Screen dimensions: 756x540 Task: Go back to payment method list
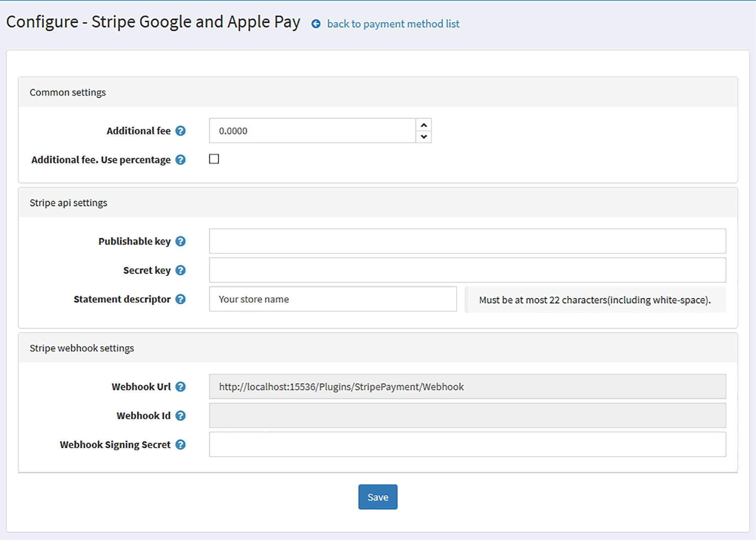pos(393,24)
